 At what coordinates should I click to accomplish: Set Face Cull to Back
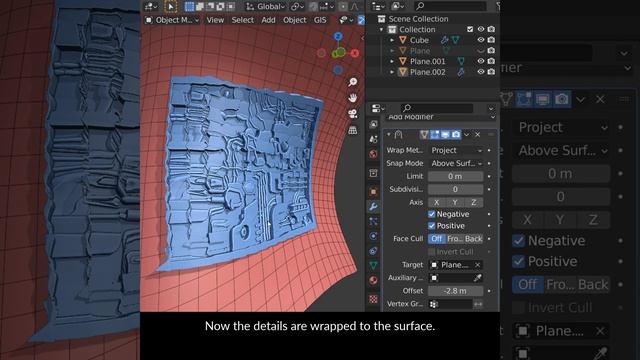tap(473, 239)
